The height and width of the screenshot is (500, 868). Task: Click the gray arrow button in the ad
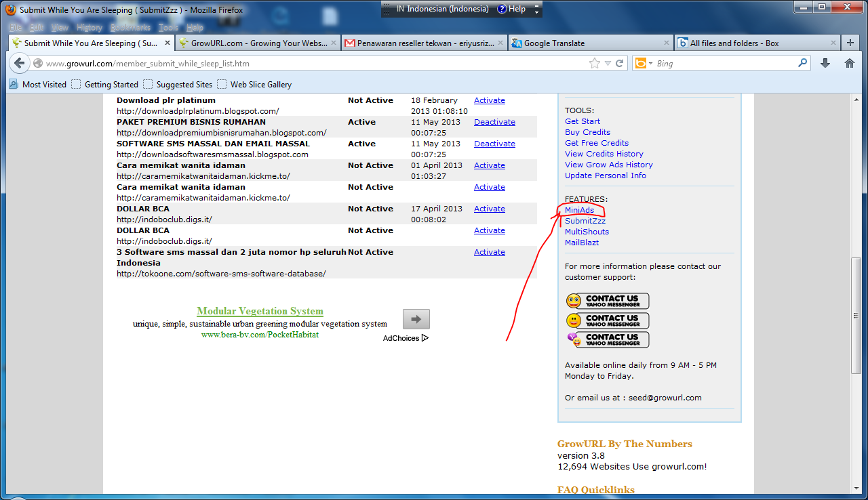tap(416, 319)
